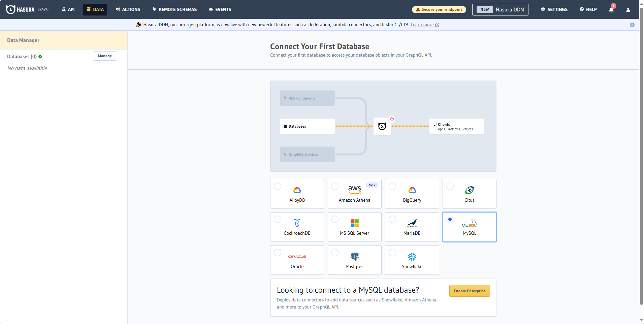Click the GraphQL Services diagram box

pyautogui.click(x=308, y=155)
